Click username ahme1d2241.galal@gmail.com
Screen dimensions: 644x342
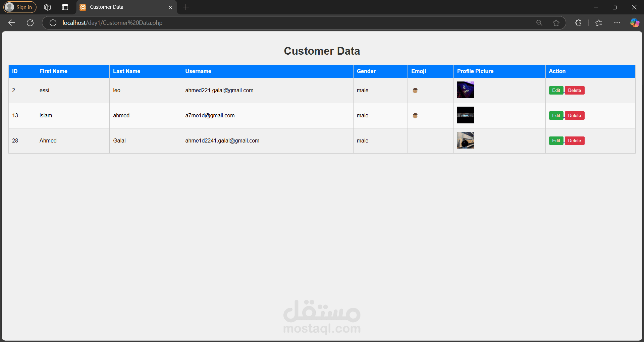click(222, 141)
